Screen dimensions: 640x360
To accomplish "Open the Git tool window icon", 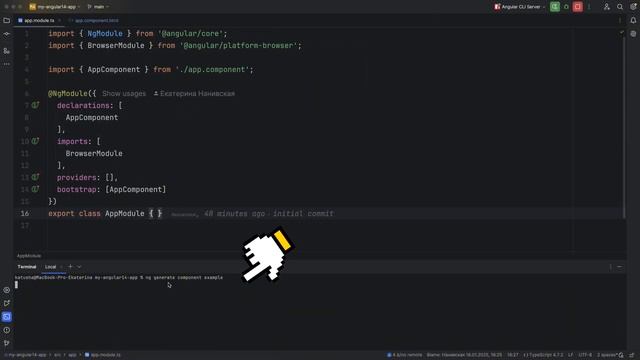I will pos(7,343).
